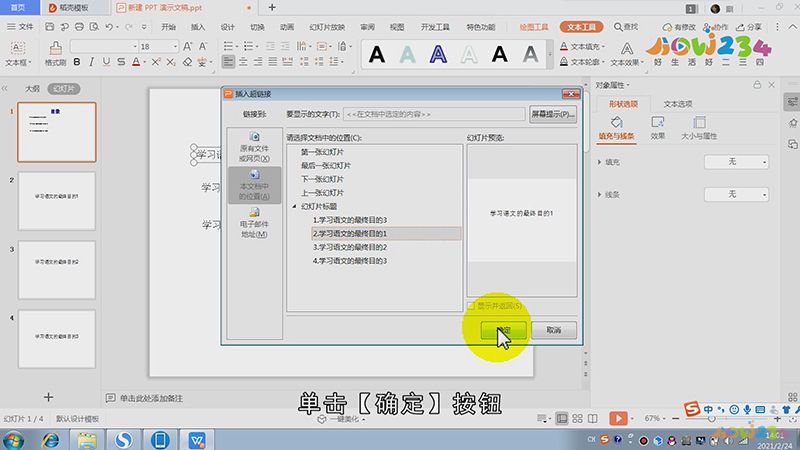Right-align the text
This screenshot has height=450, width=800.
(258, 62)
